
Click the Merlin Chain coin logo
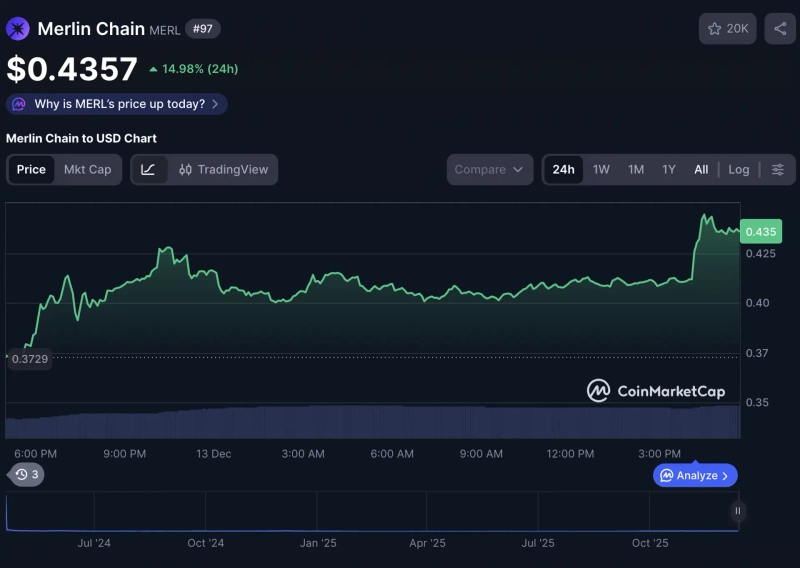(x=18, y=29)
